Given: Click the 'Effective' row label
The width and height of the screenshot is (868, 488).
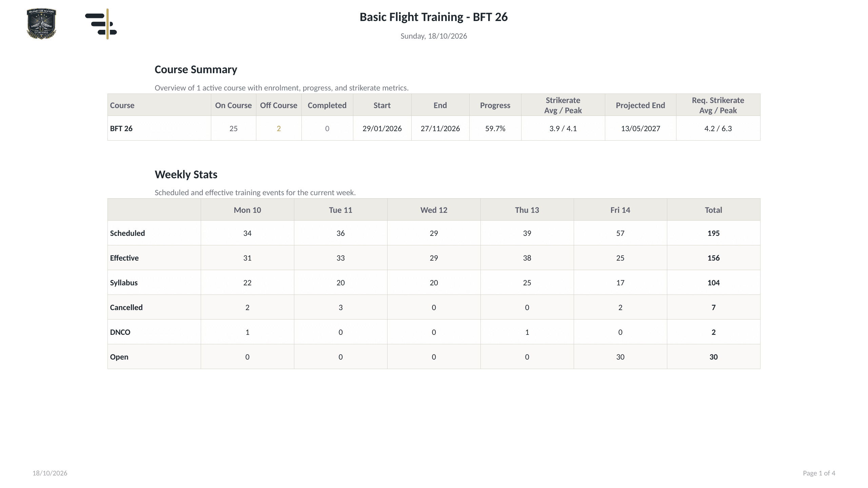Looking at the screenshot, I should (124, 258).
